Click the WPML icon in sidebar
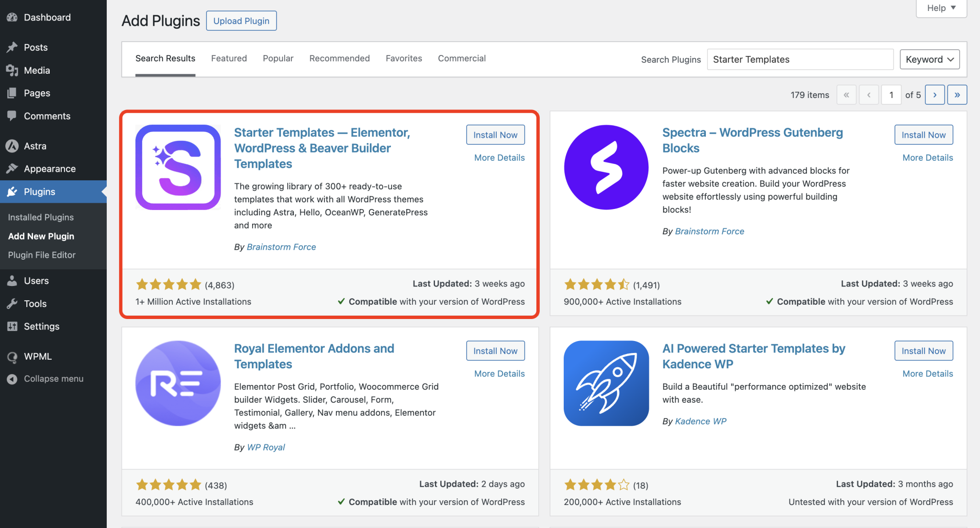 12,356
